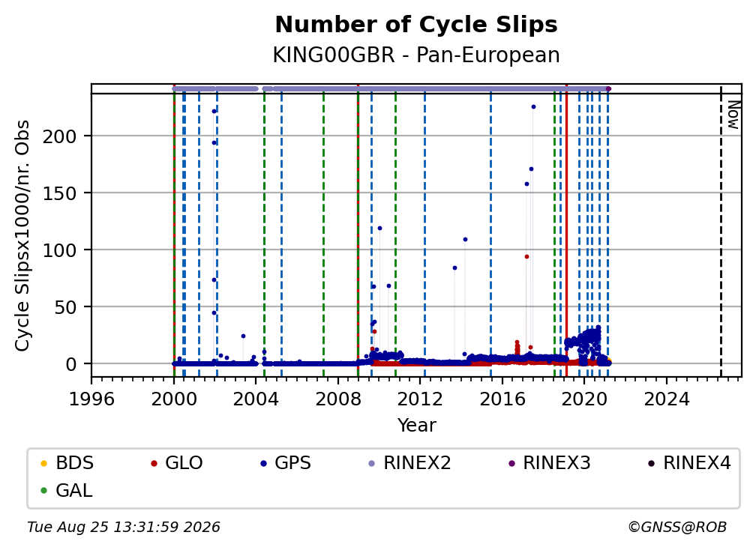Click the highest GPS point near 2017

pos(533,107)
